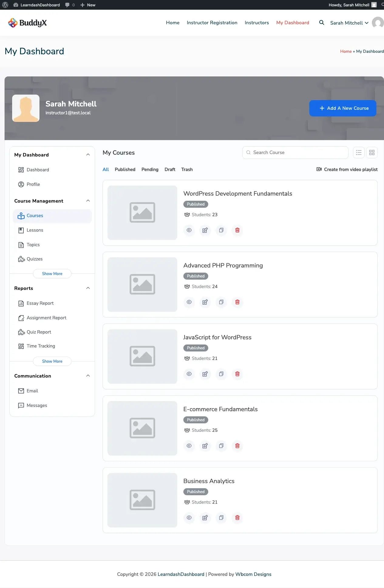
Task: Duplicate the JavaScript for WordPress course
Action: click(x=221, y=374)
